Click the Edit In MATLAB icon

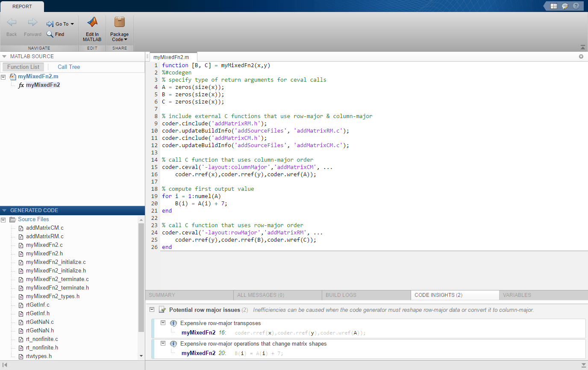(92, 29)
